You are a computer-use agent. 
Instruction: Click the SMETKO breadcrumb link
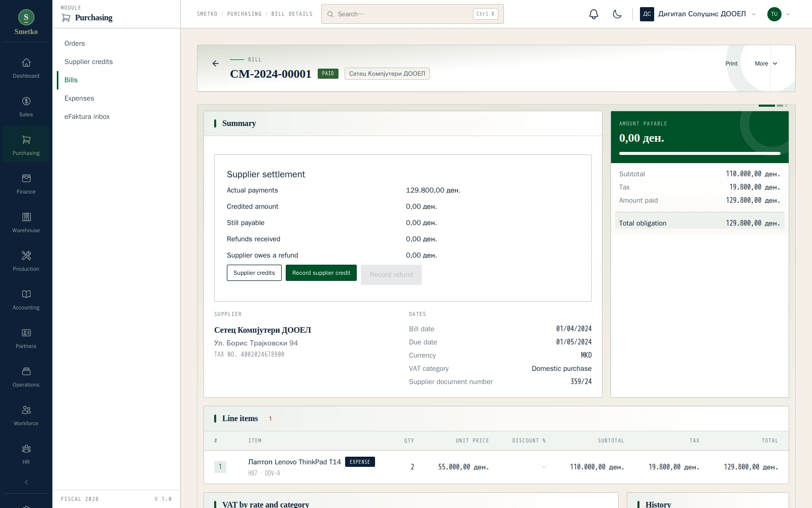point(207,14)
